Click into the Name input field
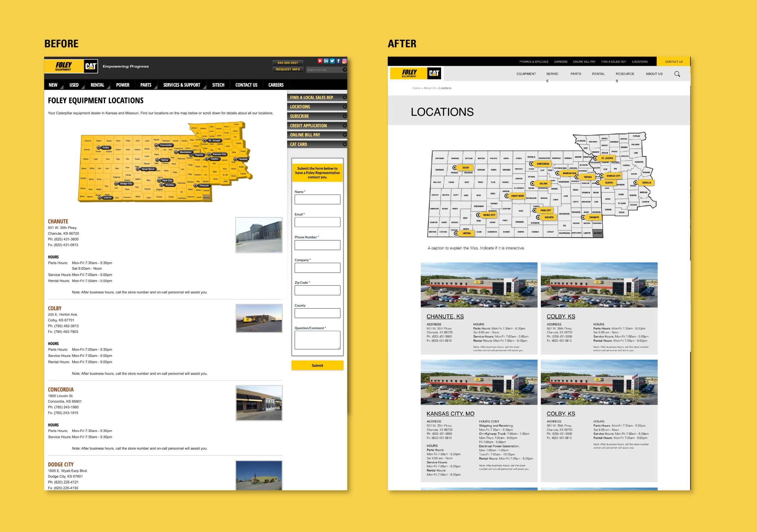 click(x=317, y=199)
